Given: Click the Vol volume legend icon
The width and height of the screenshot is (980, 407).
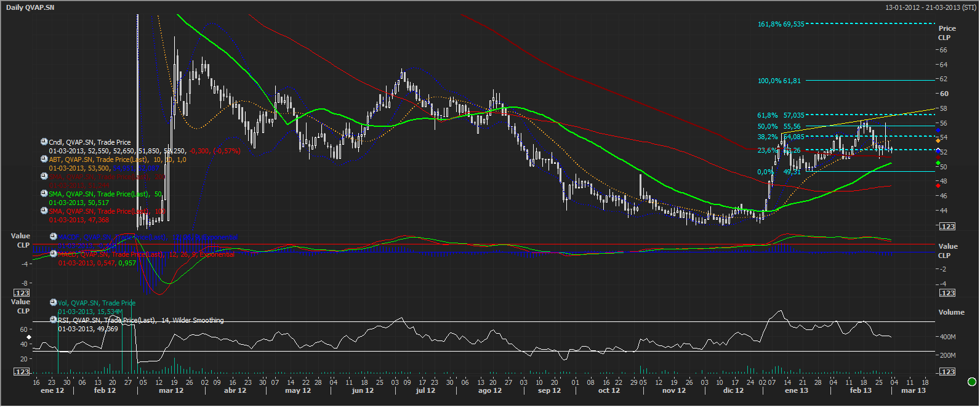Looking at the screenshot, I should coord(54,302).
